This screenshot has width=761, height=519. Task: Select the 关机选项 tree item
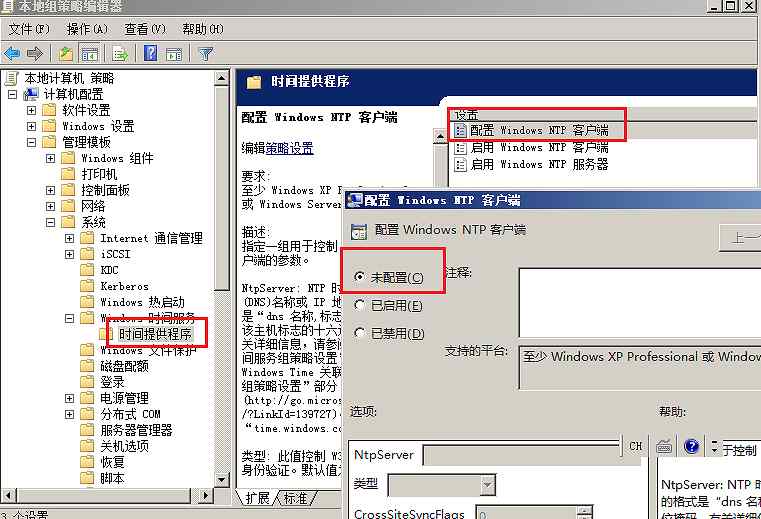click(125, 446)
